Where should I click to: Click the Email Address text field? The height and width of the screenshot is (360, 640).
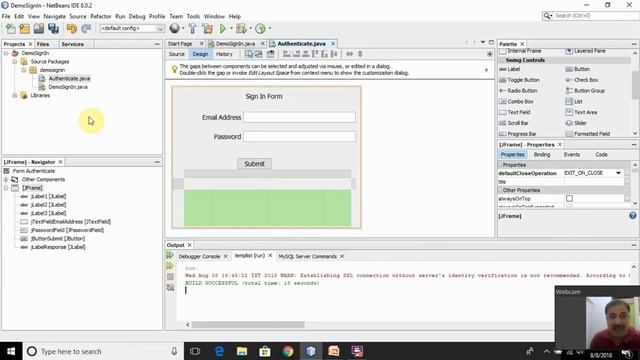[299, 117]
